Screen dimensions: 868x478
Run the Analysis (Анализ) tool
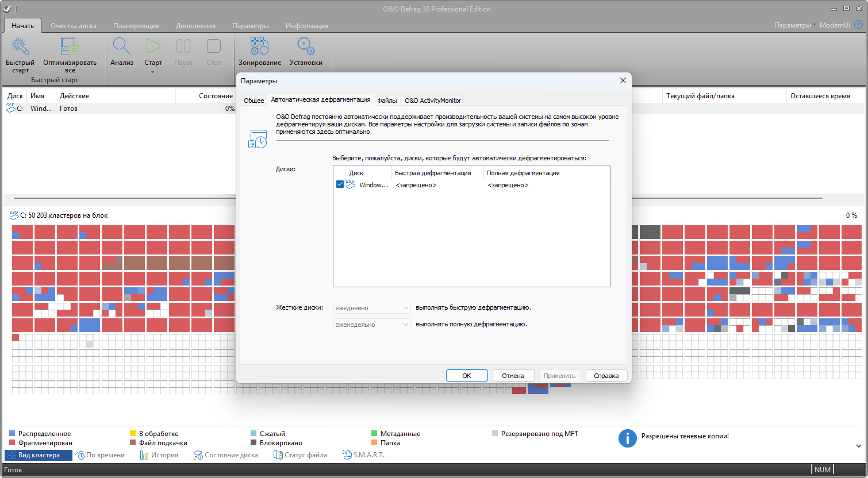tap(122, 47)
